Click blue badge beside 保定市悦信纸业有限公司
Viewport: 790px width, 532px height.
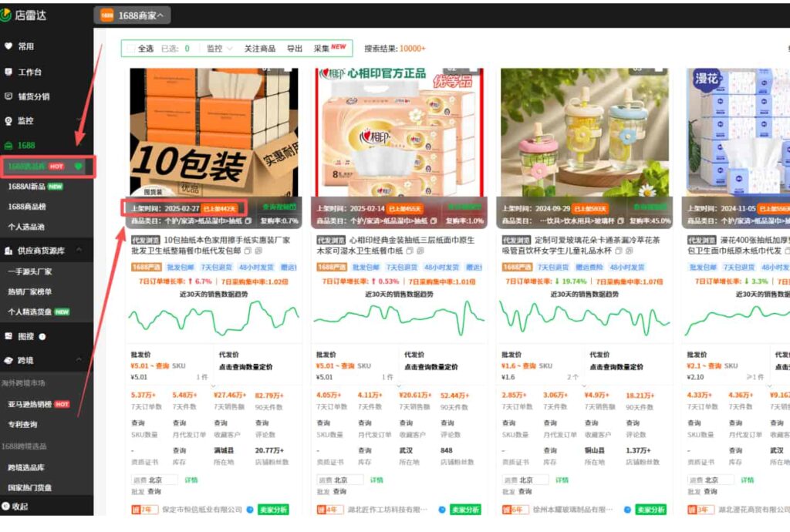[x=250, y=510]
